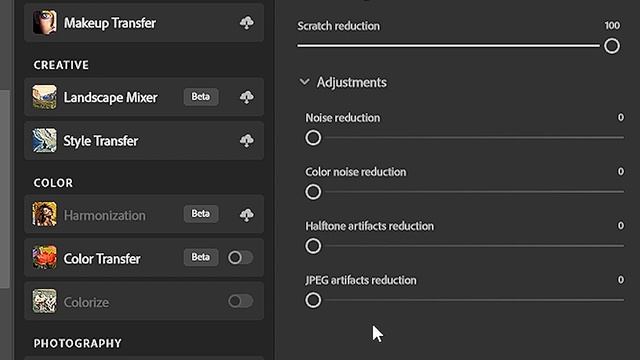Click the Beta badge on Color Transfer
This screenshot has height=360, width=640.
click(201, 257)
